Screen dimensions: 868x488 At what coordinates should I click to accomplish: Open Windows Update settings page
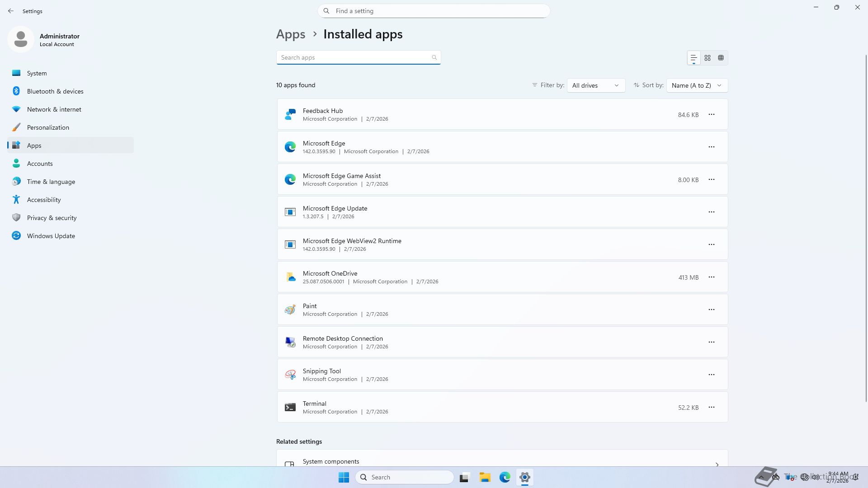coord(51,236)
